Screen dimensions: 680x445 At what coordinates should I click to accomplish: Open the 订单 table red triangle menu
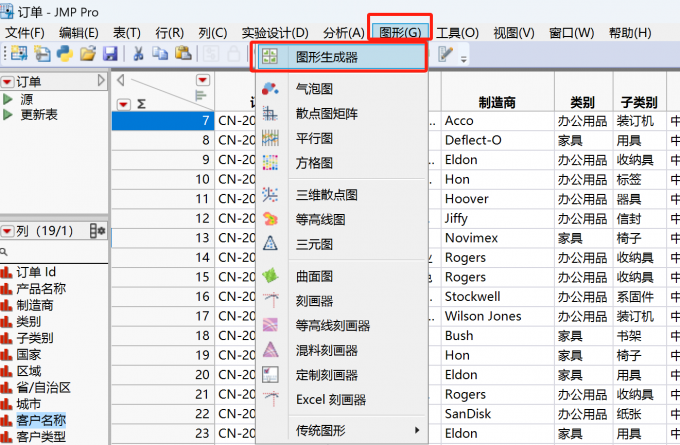tap(8, 81)
